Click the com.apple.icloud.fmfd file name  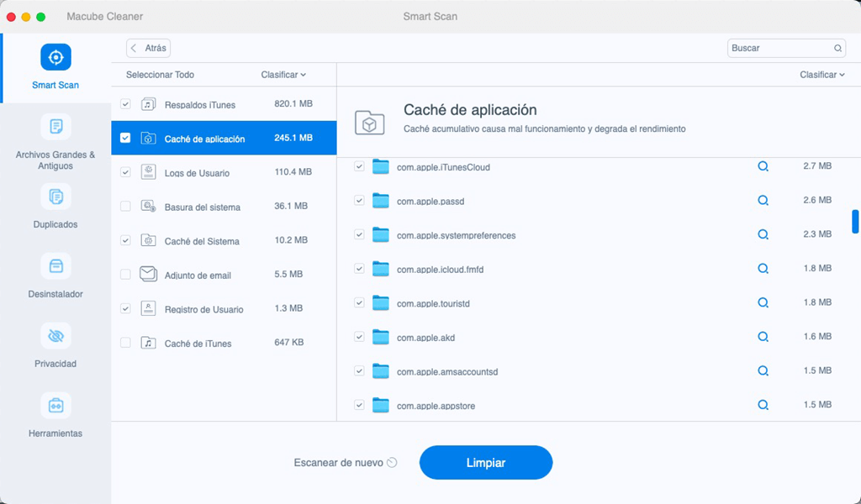(441, 270)
